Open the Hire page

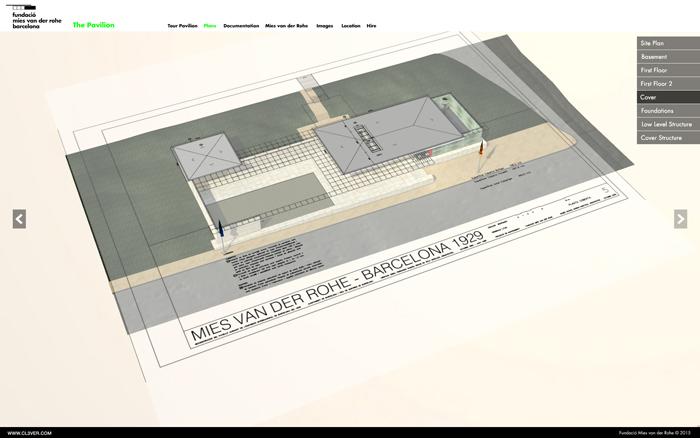click(372, 25)
